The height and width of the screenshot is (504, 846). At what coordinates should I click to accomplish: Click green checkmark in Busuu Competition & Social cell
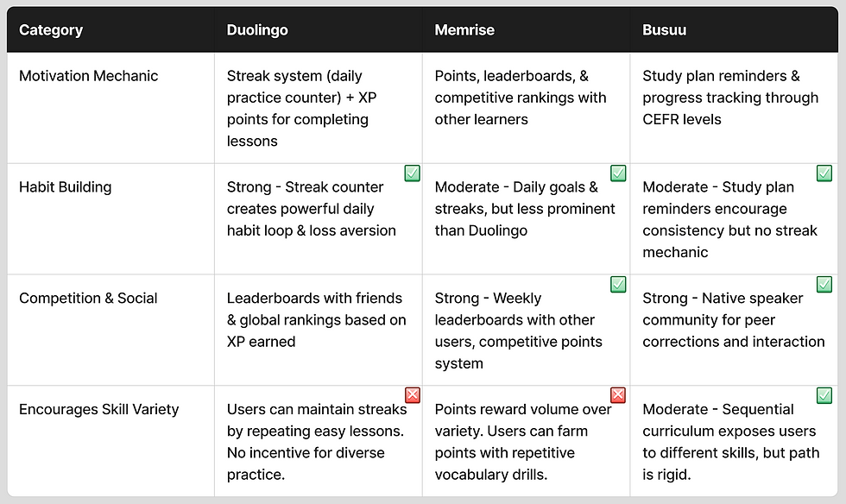click(824, 285)
